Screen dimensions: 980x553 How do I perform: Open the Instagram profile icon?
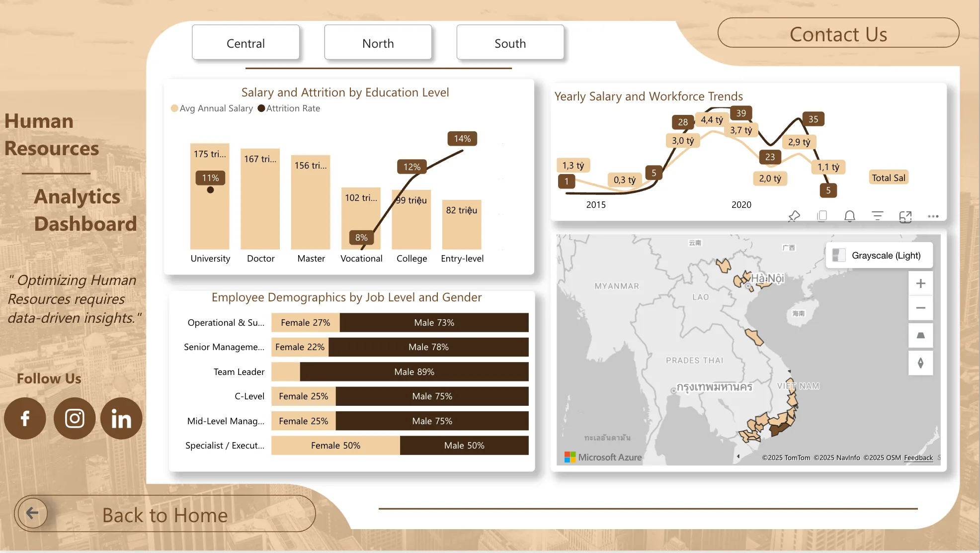pos(74,418)
